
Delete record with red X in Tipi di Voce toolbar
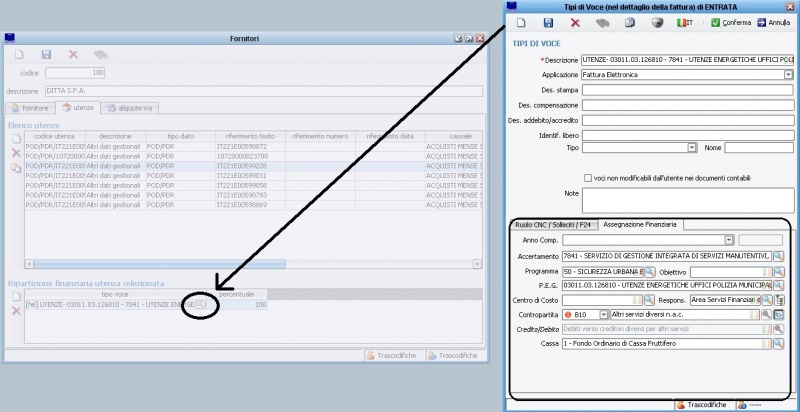click(x=576, y=23)
